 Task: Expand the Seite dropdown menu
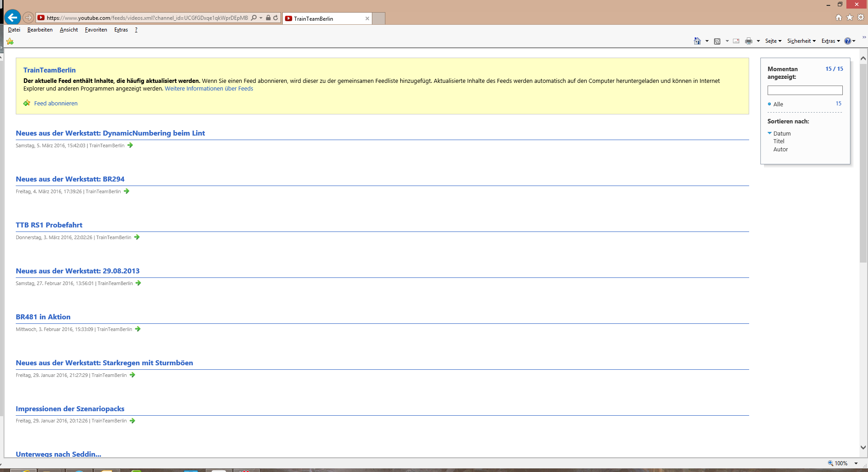click(x=773, y=41)
